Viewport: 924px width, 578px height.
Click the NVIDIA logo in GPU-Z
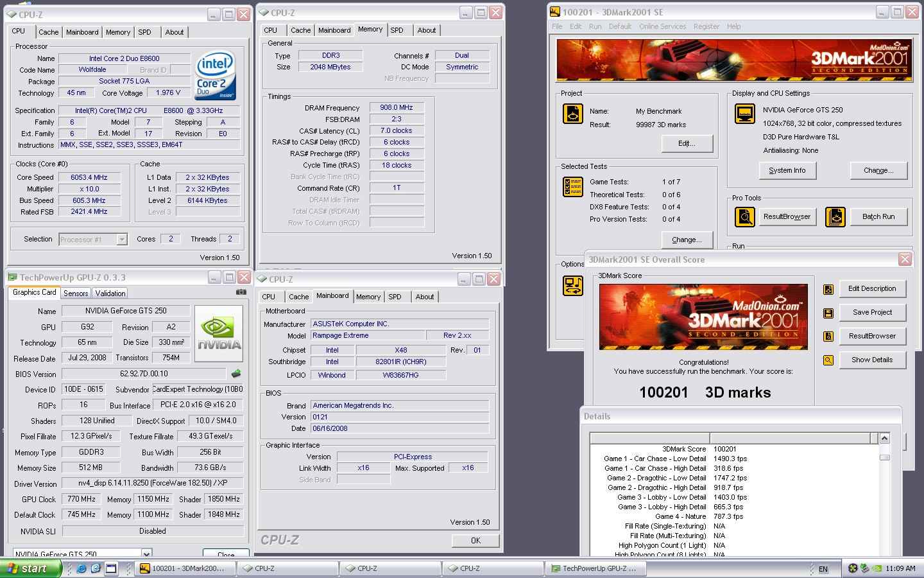[219, 333]
